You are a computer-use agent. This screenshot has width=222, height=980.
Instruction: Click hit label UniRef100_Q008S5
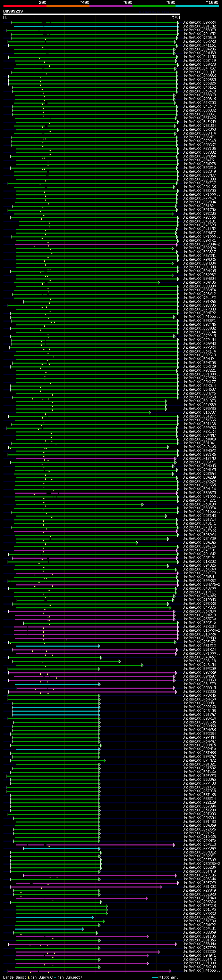tap(199, 80)
